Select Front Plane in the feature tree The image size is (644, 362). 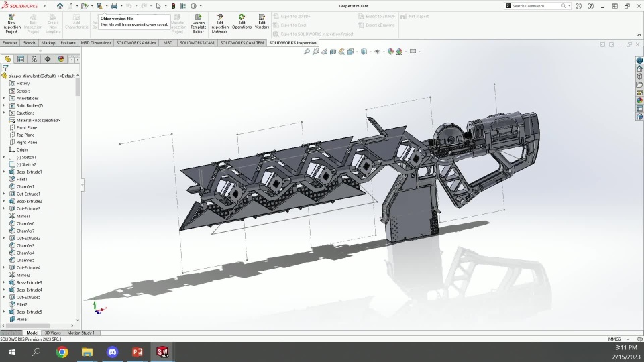click(x=26, y=127)
